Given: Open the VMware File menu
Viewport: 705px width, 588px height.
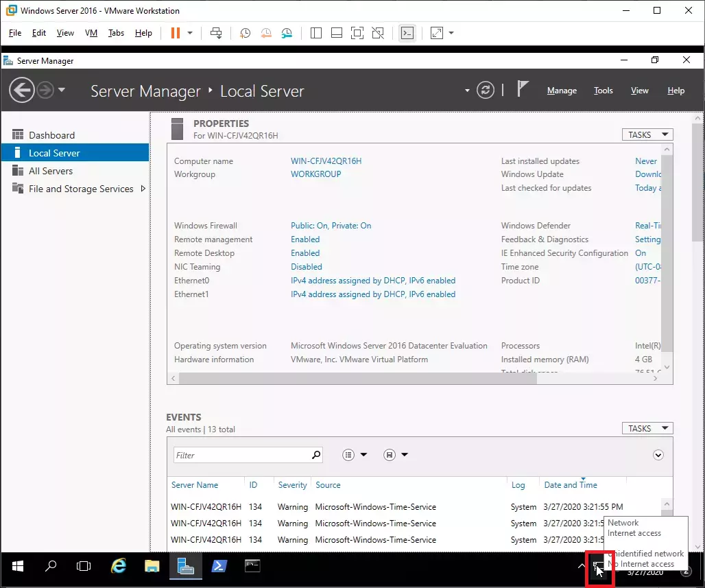Looking at the screenshot, I should coord(15,33).
